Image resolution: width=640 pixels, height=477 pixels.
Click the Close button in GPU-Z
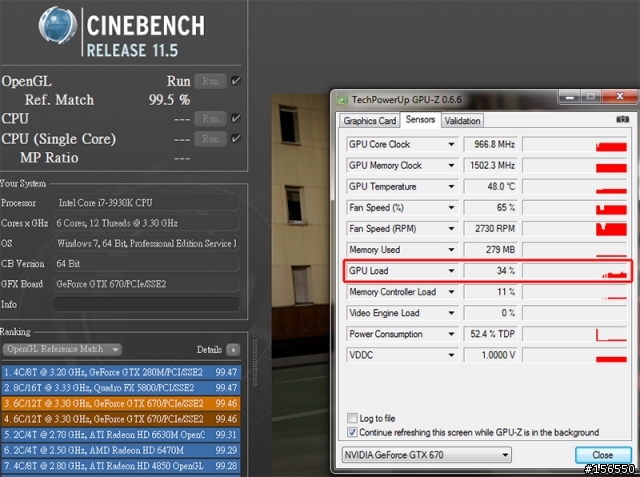tap(603, 455)
